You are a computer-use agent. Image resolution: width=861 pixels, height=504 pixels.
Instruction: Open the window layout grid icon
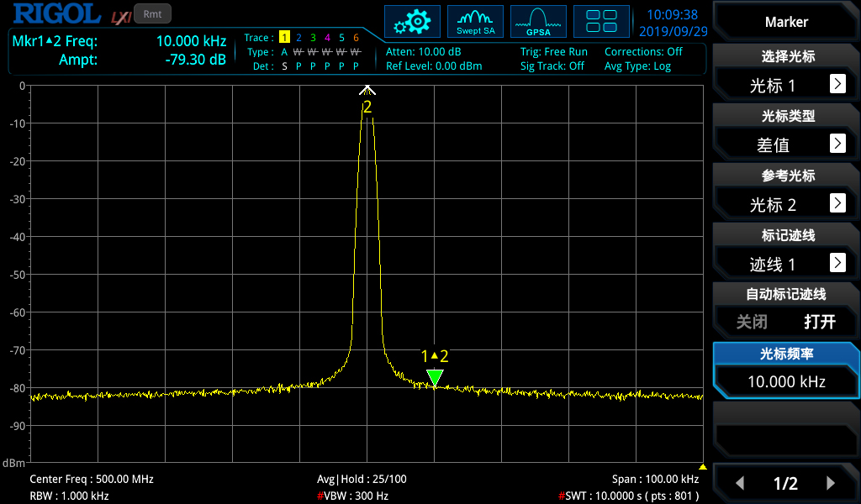pos(601,22)
